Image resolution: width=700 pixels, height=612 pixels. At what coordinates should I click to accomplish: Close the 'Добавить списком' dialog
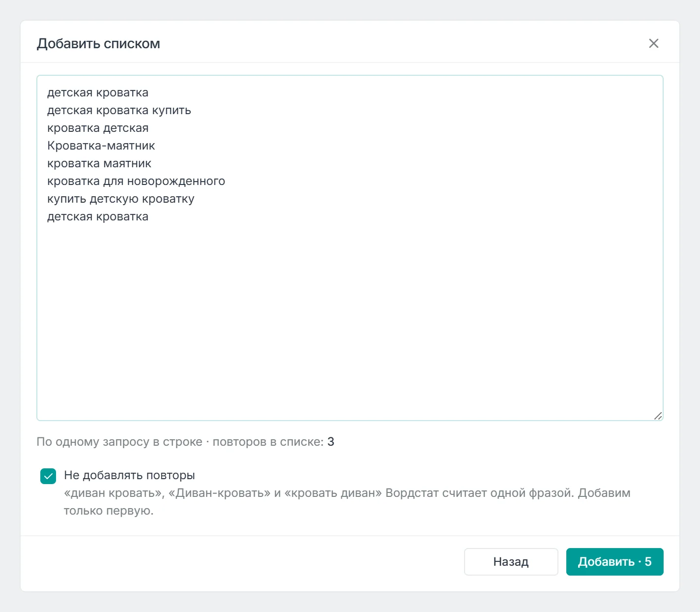[653, 43]
